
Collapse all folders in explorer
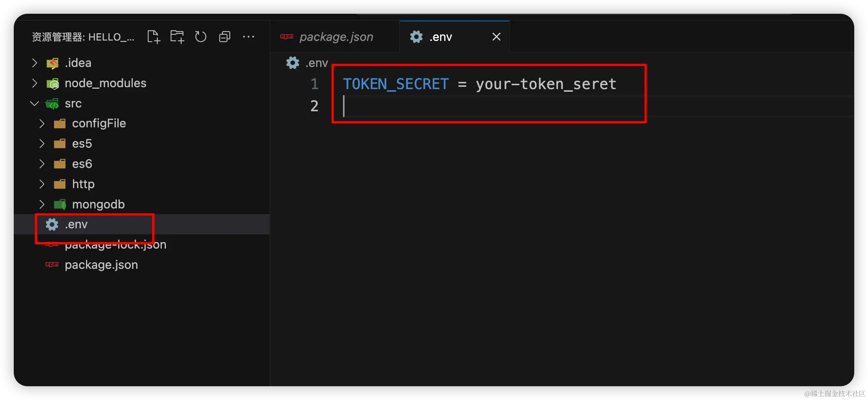click(x=224, y=37)
